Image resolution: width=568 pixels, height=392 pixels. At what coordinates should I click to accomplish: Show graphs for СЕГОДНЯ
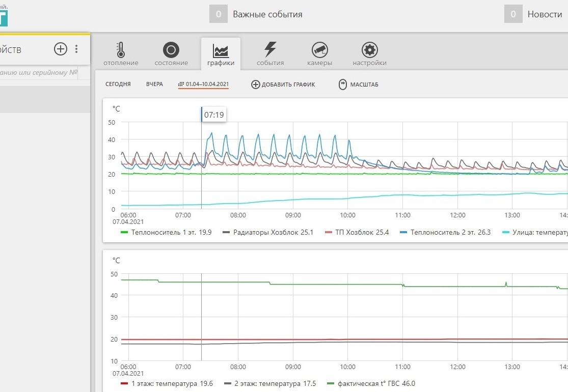click(118, 84)
